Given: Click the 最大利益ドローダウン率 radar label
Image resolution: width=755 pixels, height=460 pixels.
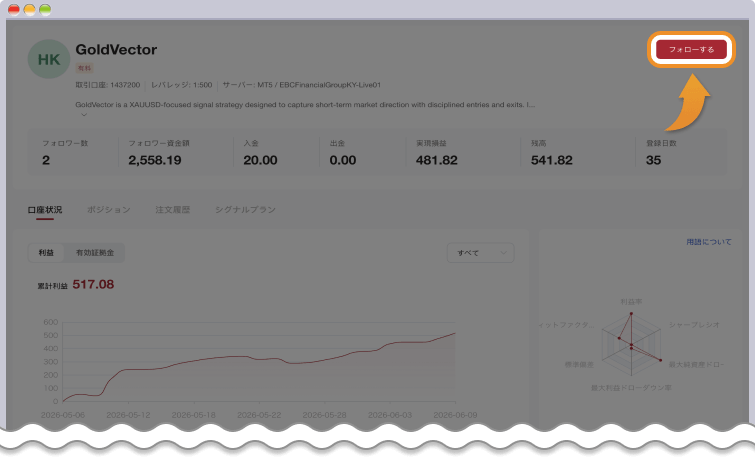Looking at the screenshot, I should (631, 388).
